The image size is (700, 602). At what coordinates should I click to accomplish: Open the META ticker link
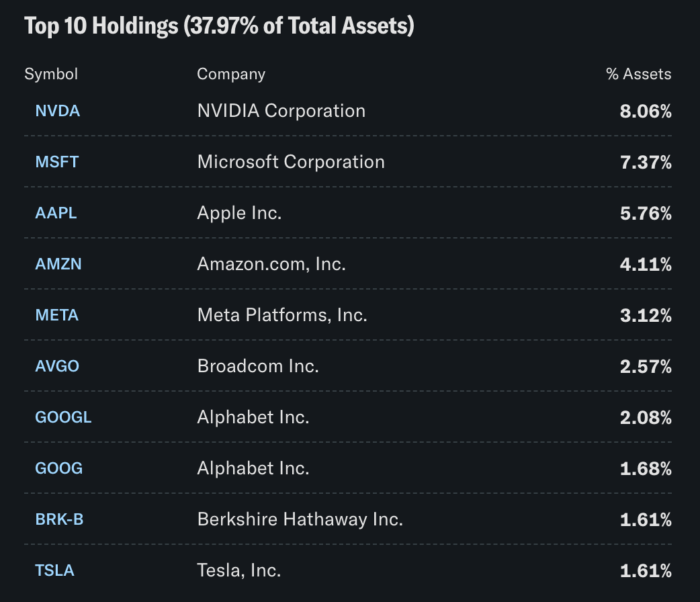point(56,315)
